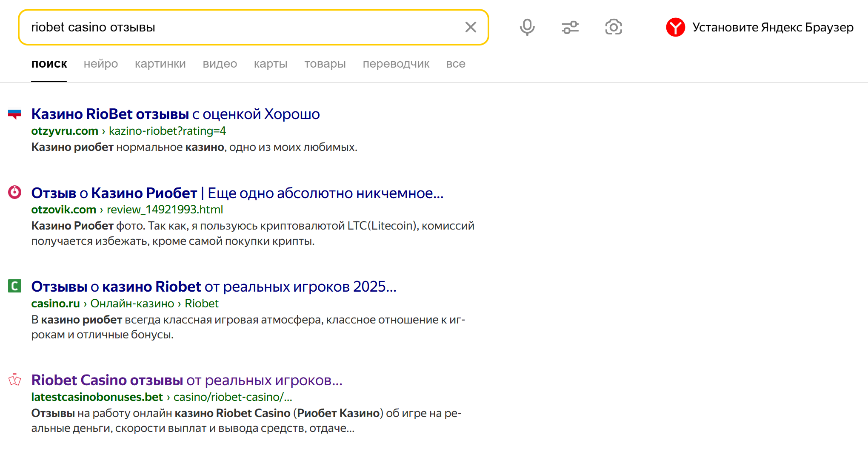Click the latestcasinobonuses.bet cards favicon
Screen dimensions: 868x457
point(14,380)
